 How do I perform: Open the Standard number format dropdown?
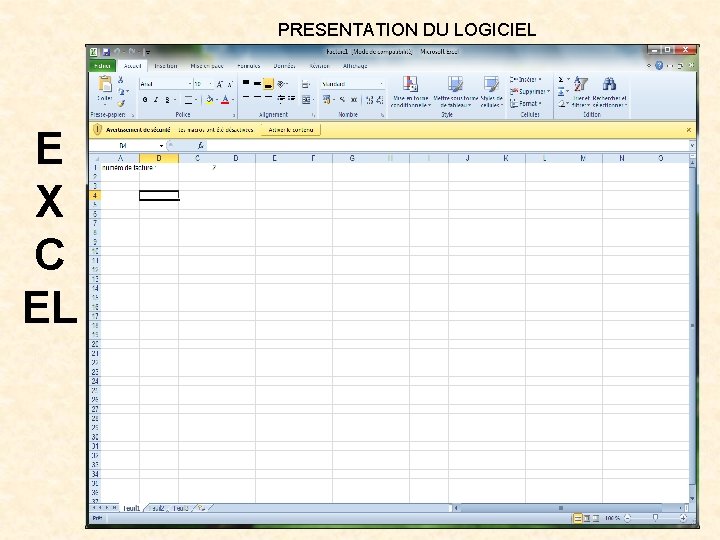381,84
